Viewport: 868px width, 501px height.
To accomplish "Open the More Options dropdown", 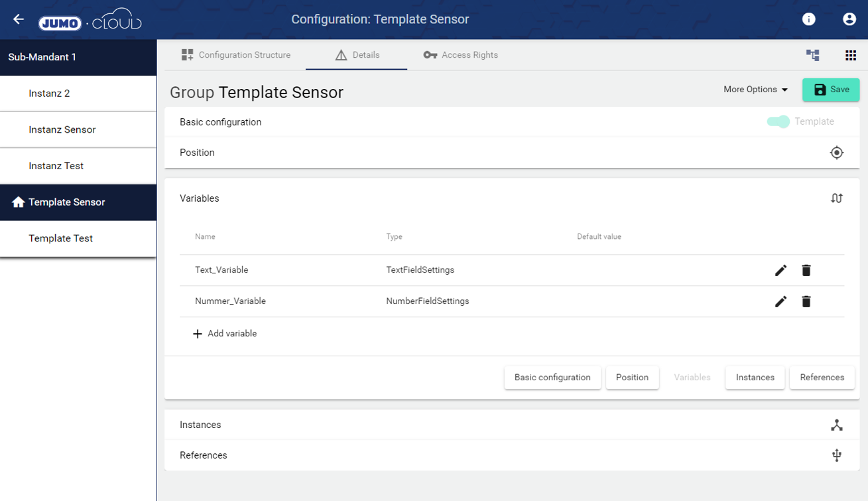I will (755, 90).
